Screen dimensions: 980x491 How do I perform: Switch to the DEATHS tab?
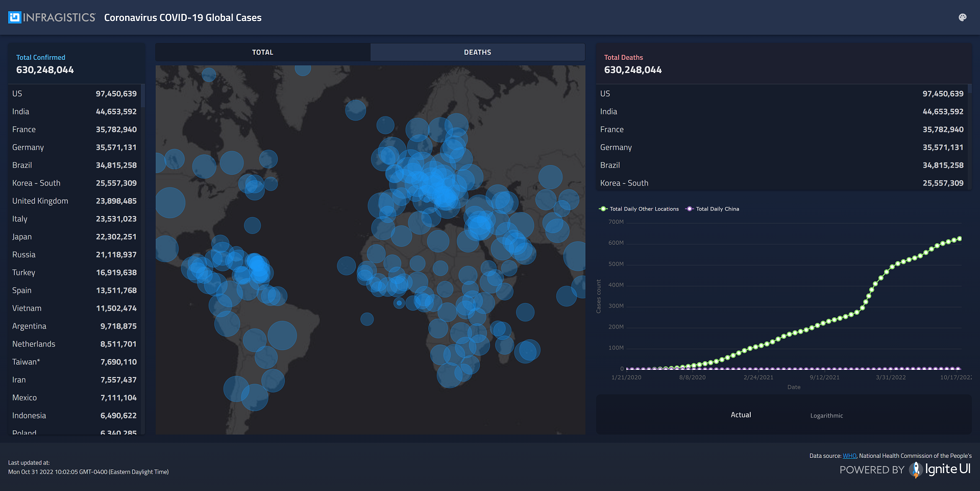[477, 52]
